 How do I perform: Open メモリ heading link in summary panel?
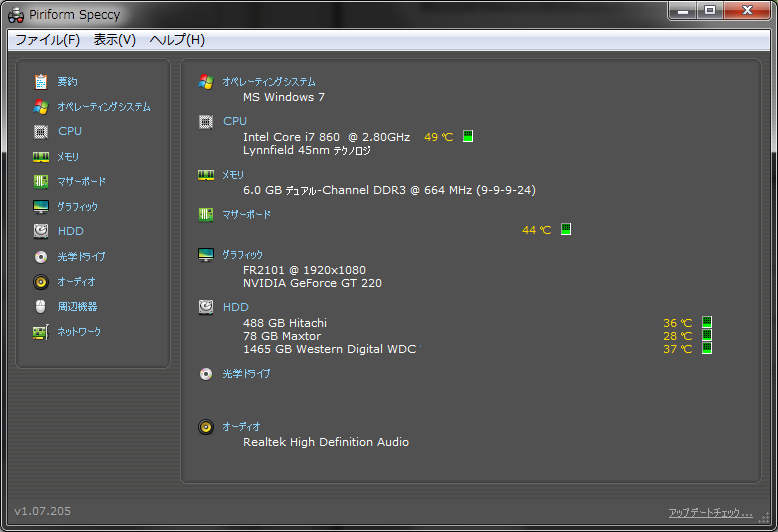tap(233, 175)
